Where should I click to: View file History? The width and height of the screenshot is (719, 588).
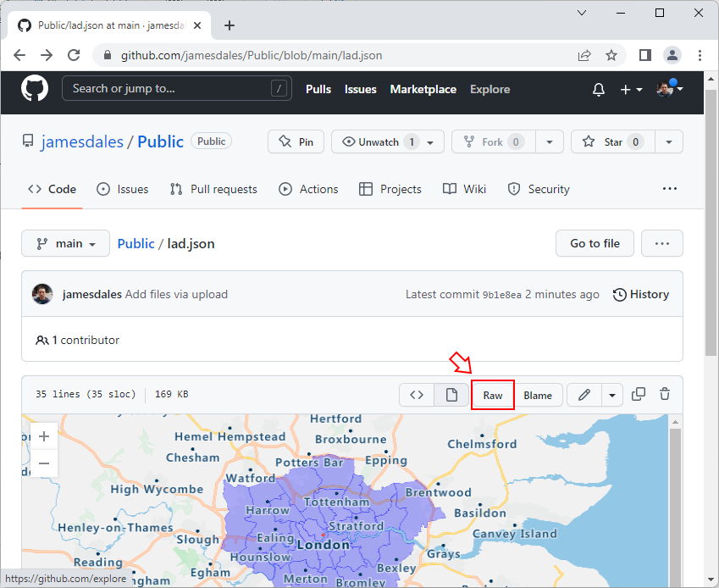click(x=641, y=294)
